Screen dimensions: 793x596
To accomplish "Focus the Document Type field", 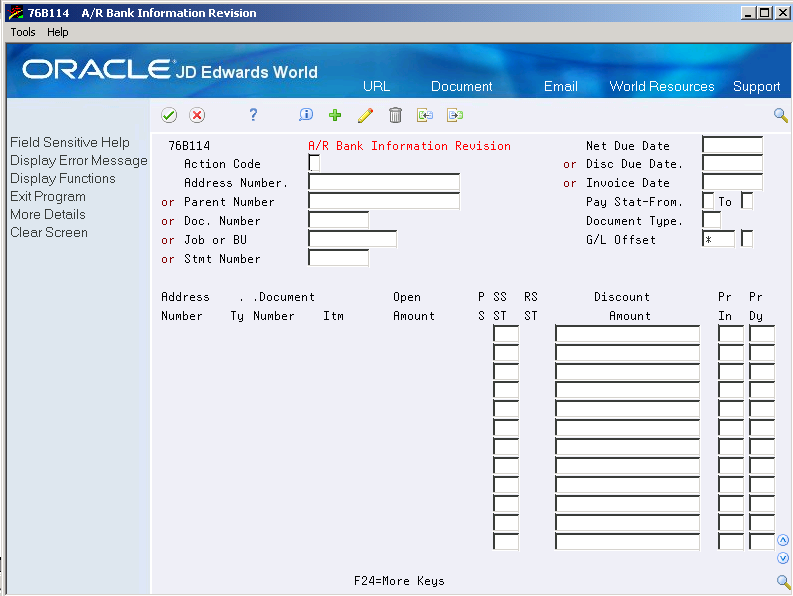I will coord(712,220).
